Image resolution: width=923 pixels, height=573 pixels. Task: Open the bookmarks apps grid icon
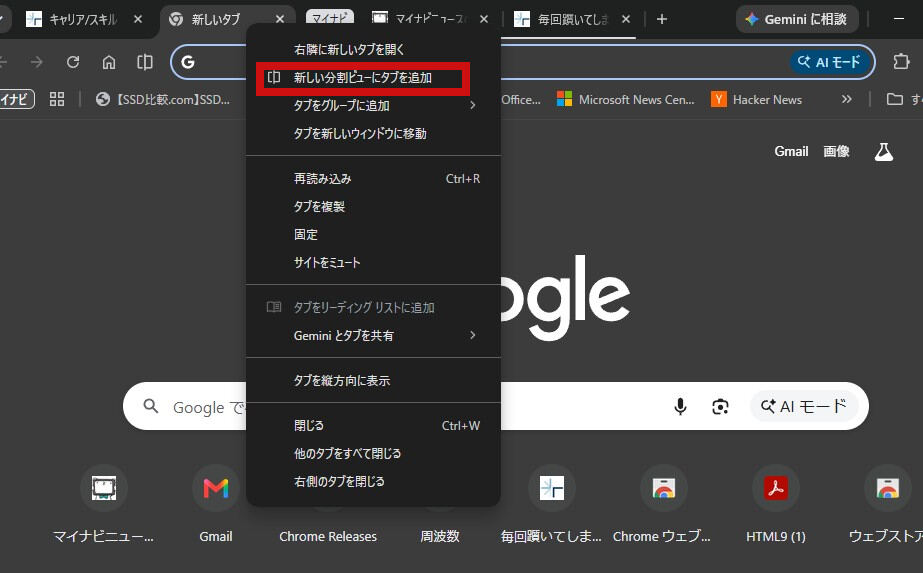point(57,99)
